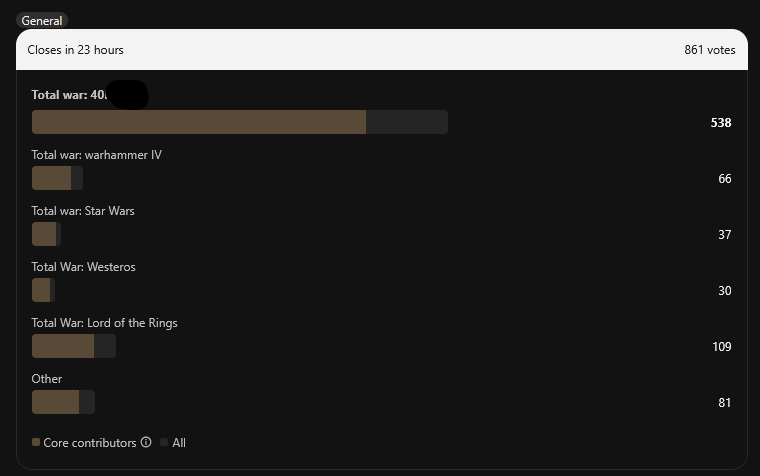Image resolution: width=760 pixels, height=476 pixels.
Task: Click the All legend swatch
Action: 164,442
